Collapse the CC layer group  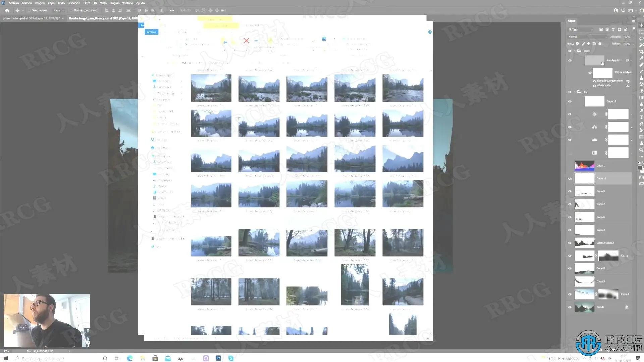(x=575, y=92)
